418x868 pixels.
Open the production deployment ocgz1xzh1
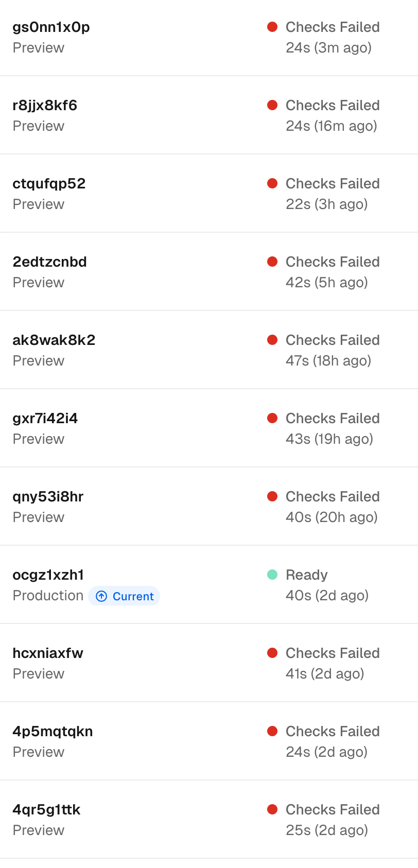pyautogui.click(x=48, y=575)
